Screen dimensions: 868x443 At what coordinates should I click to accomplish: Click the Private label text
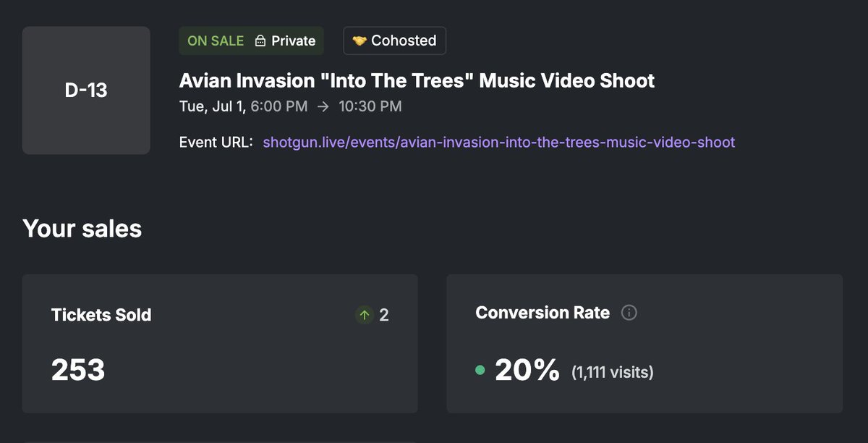[294, 41]
